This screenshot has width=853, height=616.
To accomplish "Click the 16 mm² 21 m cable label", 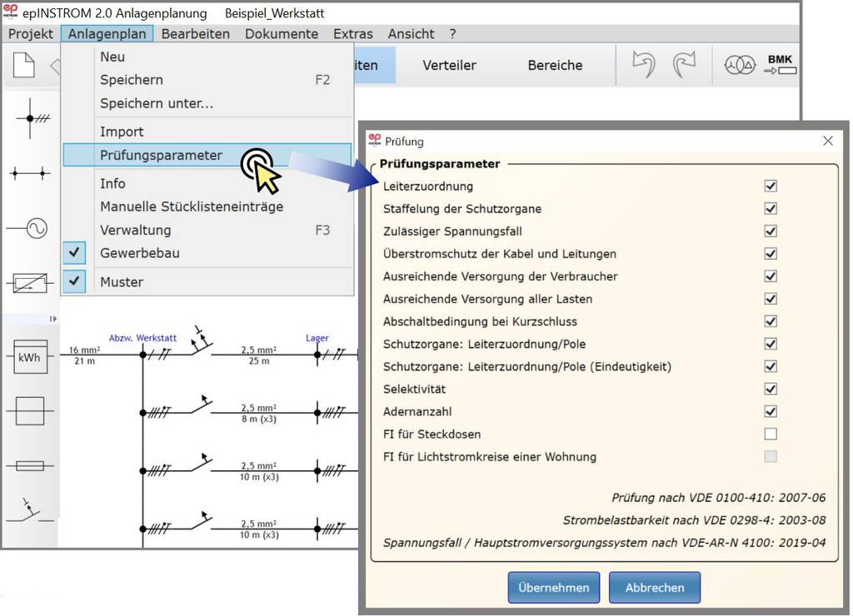I will pos(84,355).
